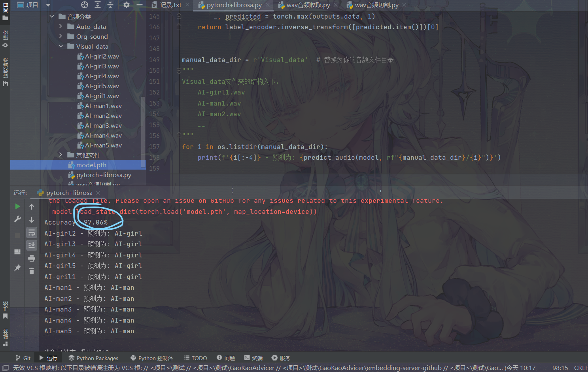Rerun the script with green play icon
Viewport: 588px width, 372px height.
click(17, 206)
